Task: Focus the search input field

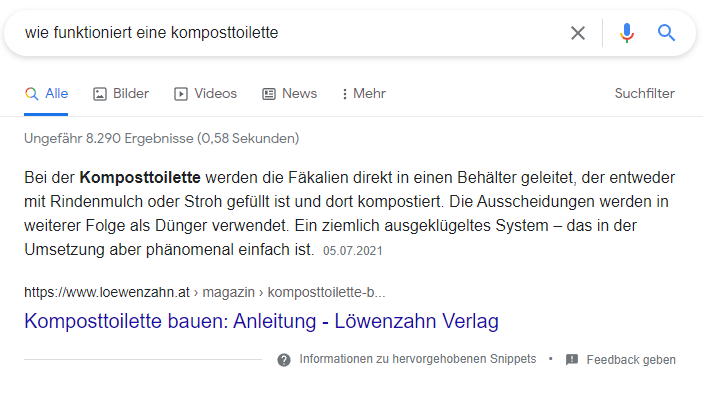Action: pyautogui.click(x=287, y=33)
